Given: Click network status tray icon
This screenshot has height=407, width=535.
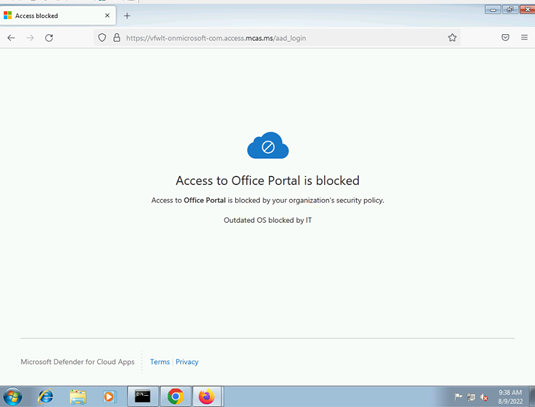Looking at the screenshot, I should click(x=471, y=397).
